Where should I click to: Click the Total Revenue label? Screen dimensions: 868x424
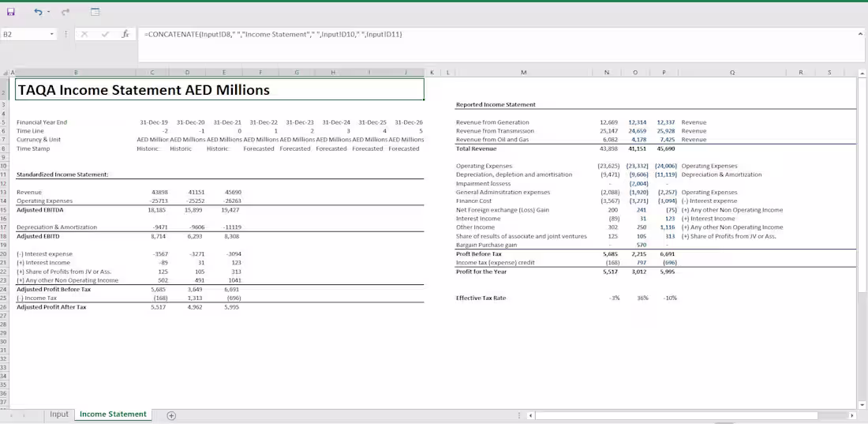tap(476, 149)
